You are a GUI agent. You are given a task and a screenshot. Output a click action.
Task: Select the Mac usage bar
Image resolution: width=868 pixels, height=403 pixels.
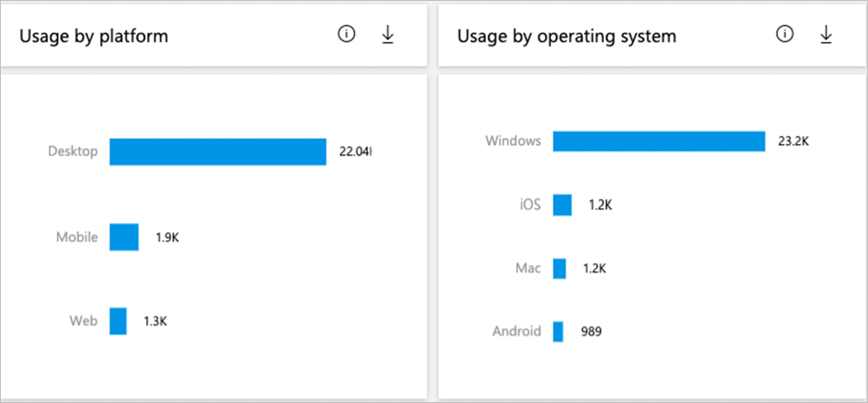559,269
